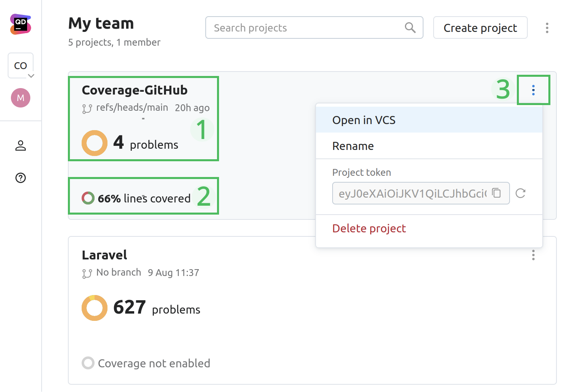Open team options kebab menu in header

pyautogui.click(x=547, y=28)
